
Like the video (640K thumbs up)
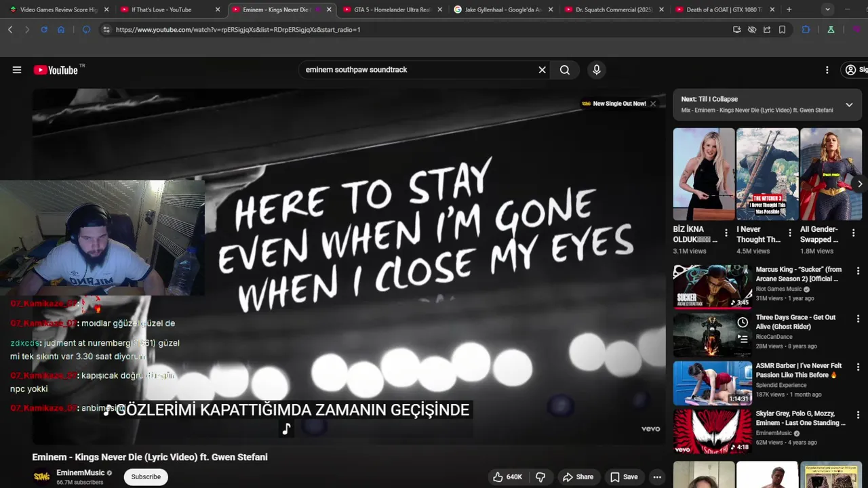tap(507, 477)
